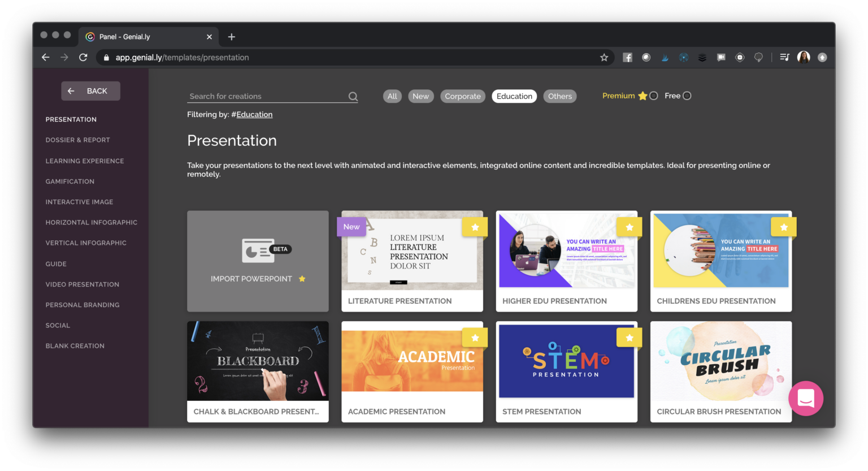Click the Premium star on Childrens Edu Presentation
Image resolution: width=868 pixels, height=471 pixels.
(783, 226)
